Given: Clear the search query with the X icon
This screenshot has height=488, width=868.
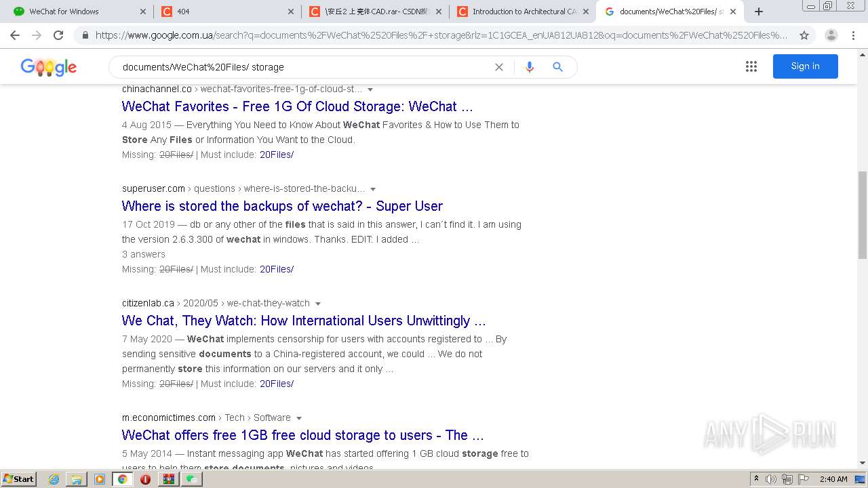Looking at the screenshot, I should [499, 67].
